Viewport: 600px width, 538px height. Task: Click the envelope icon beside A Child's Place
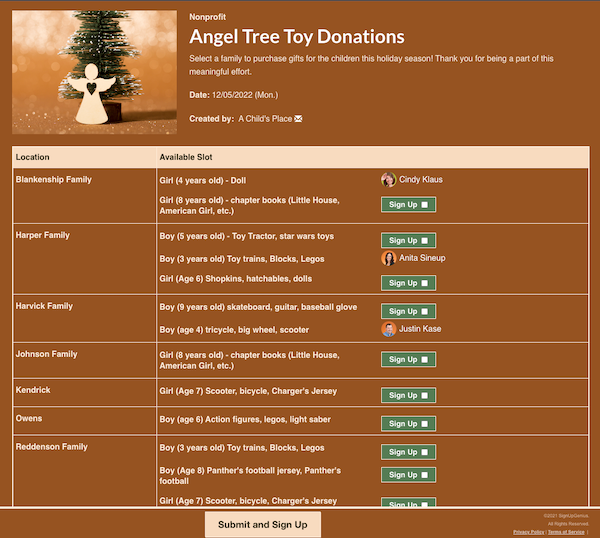pyautogui.click(x=298, y=119)
